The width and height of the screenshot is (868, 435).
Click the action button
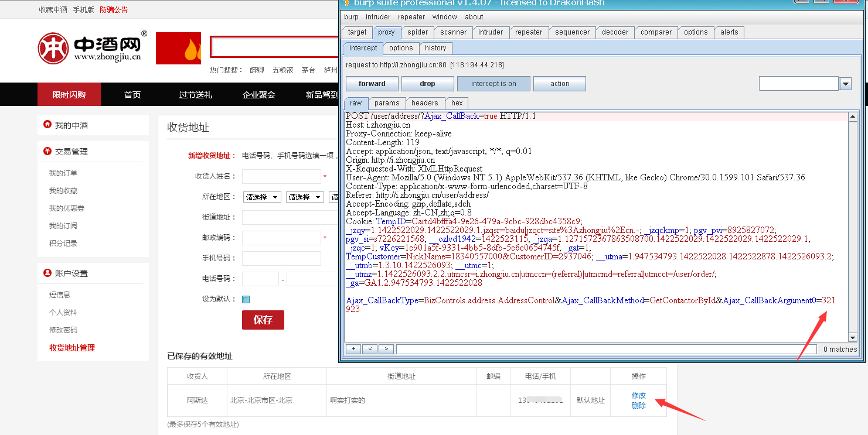[x=560, y=84]
